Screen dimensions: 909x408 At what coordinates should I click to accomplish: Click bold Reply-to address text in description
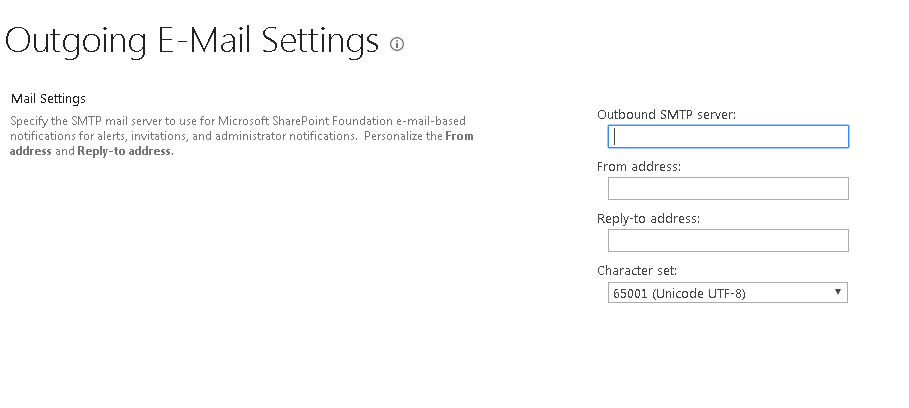click(x=125, y=151)
